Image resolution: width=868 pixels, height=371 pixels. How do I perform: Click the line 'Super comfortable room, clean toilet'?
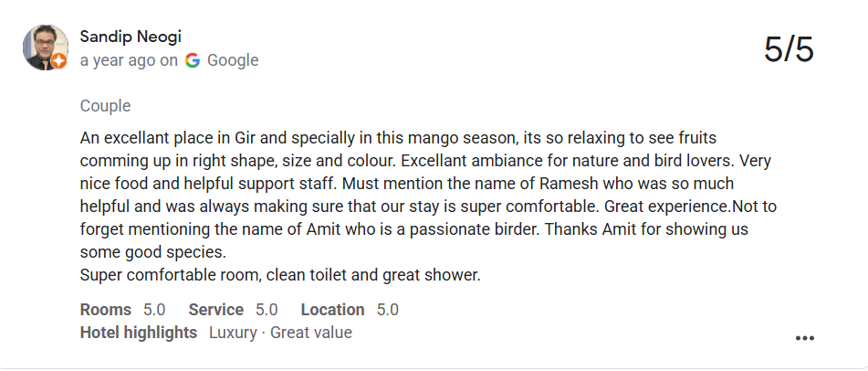coord(280,275)
